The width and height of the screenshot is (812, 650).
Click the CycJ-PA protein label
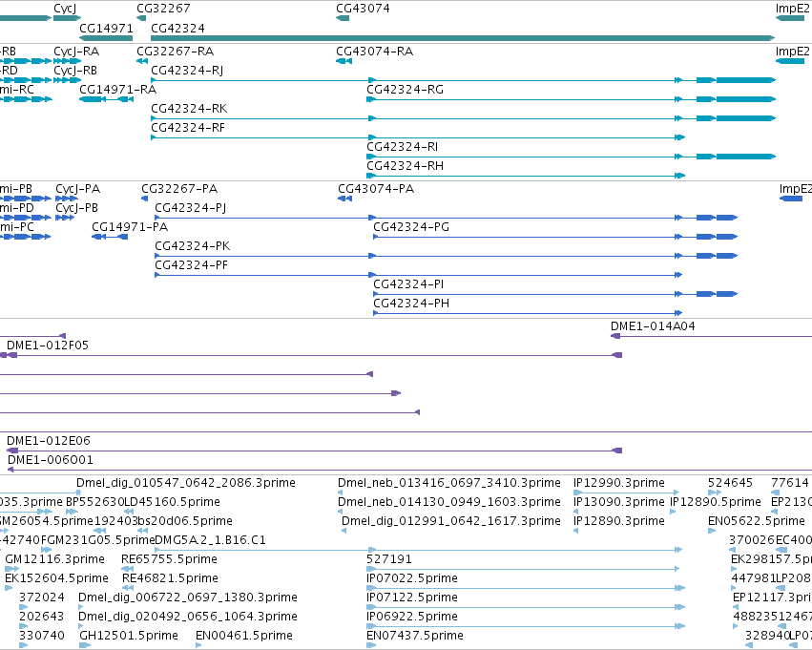click(x=77, y=189)
